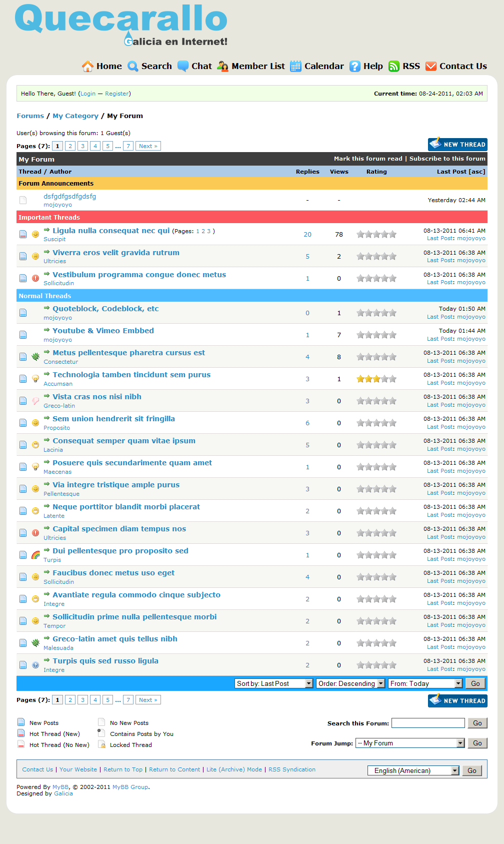Open the Forum Jump dropdown

[x=410, y=743]
